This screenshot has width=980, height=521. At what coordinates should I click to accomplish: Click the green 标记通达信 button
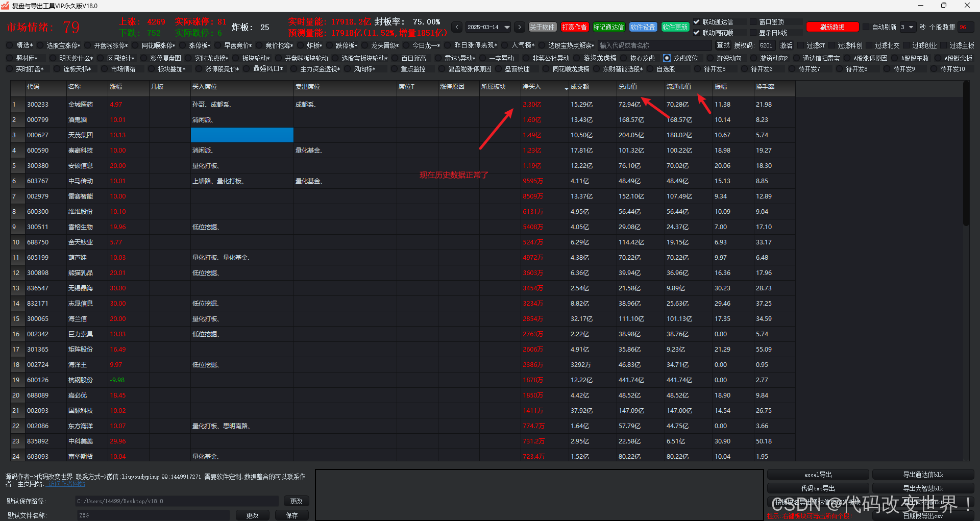[x=608, y=27]
